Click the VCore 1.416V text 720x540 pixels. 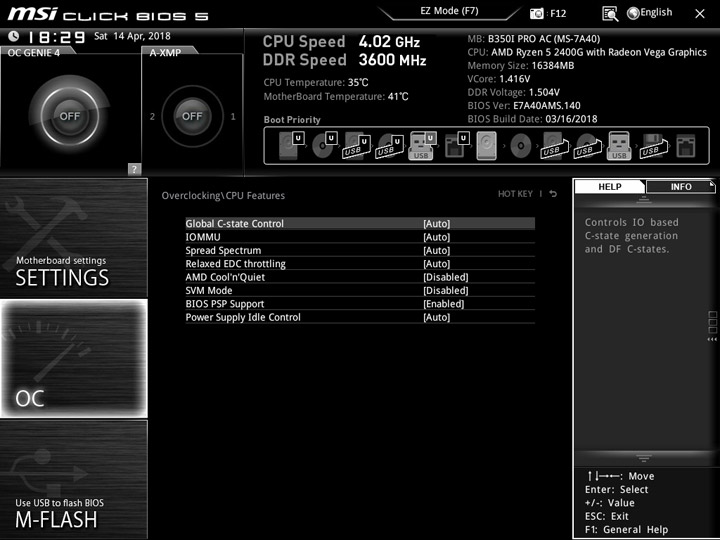(499, 79)
